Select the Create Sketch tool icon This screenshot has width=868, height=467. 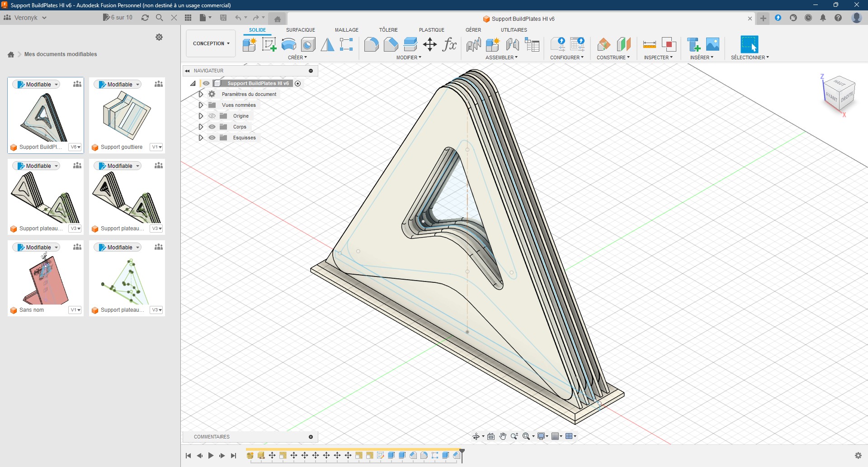[x=269, y=44]
